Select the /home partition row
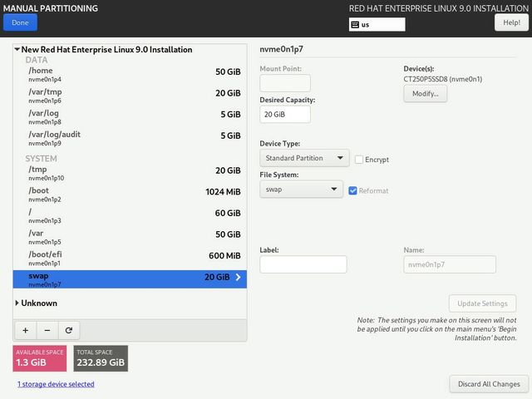 pos(130,74)
